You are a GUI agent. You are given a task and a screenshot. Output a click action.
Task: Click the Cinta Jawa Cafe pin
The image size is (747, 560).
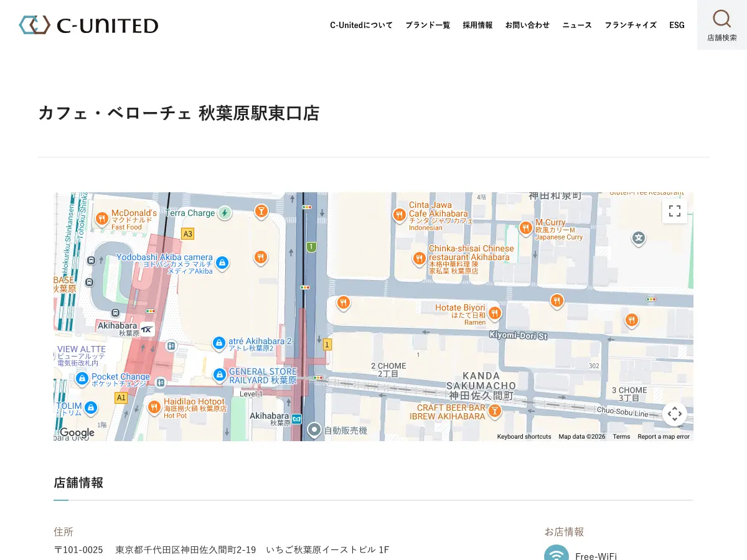click(400, 215)
